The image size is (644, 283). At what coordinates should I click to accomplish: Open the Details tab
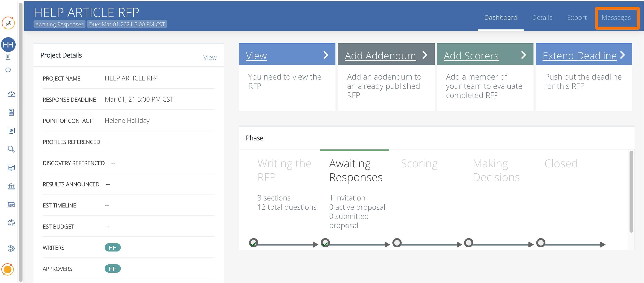point(542,17)
